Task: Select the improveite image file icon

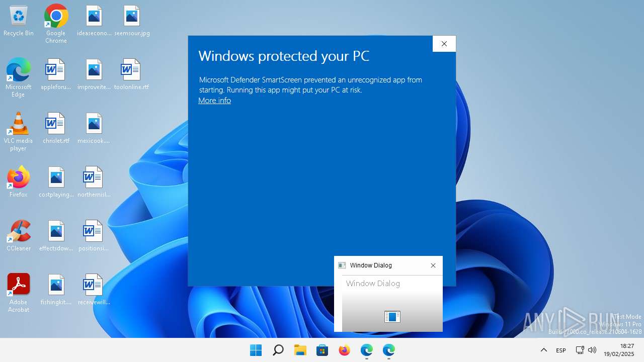Action: [x=94, y=75]
